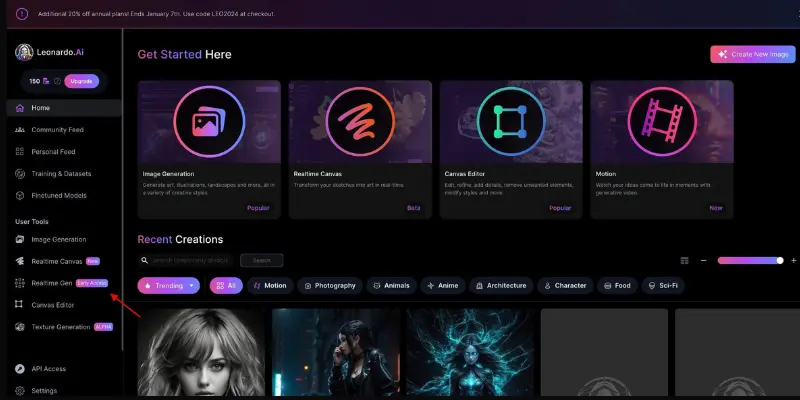Click the Early Access badge beside Realtime Gen

[x=92, y=283]
